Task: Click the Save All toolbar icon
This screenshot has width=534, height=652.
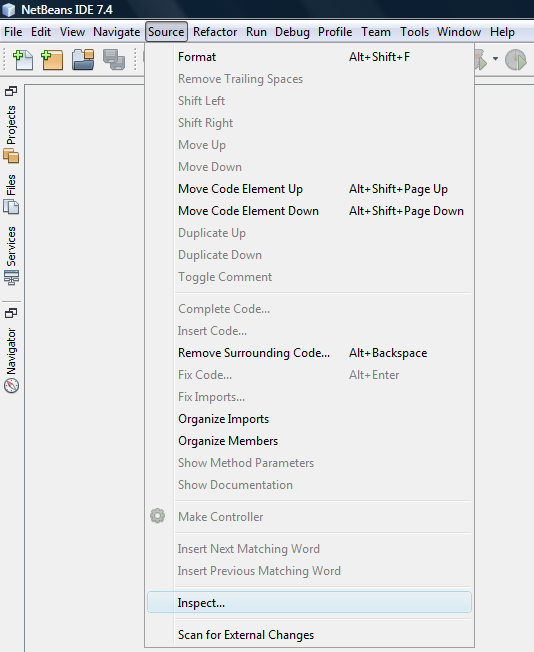Action: (x=114, y=59)
